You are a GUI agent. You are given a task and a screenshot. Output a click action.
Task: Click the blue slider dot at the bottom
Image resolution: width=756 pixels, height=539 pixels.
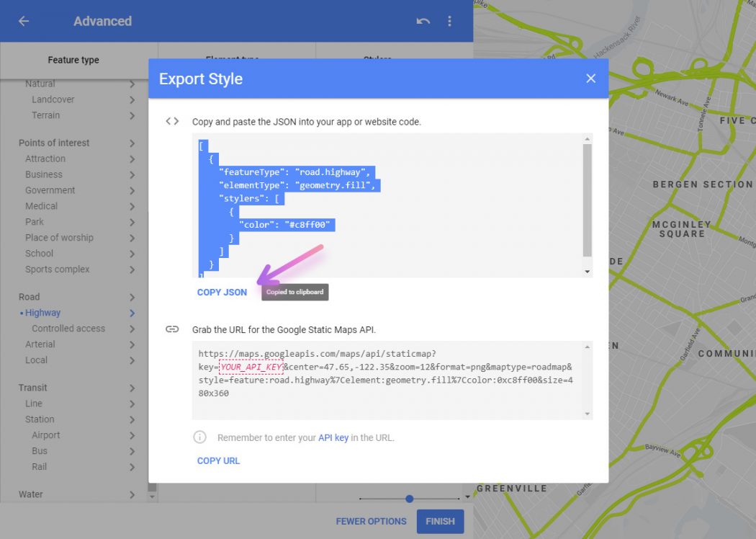[x=409, y=499]
